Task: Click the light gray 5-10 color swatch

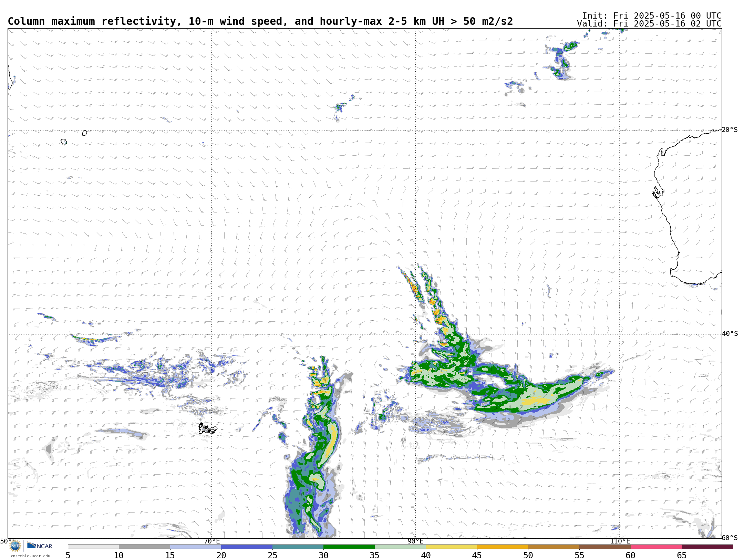Action: click(x=93, y=547)
